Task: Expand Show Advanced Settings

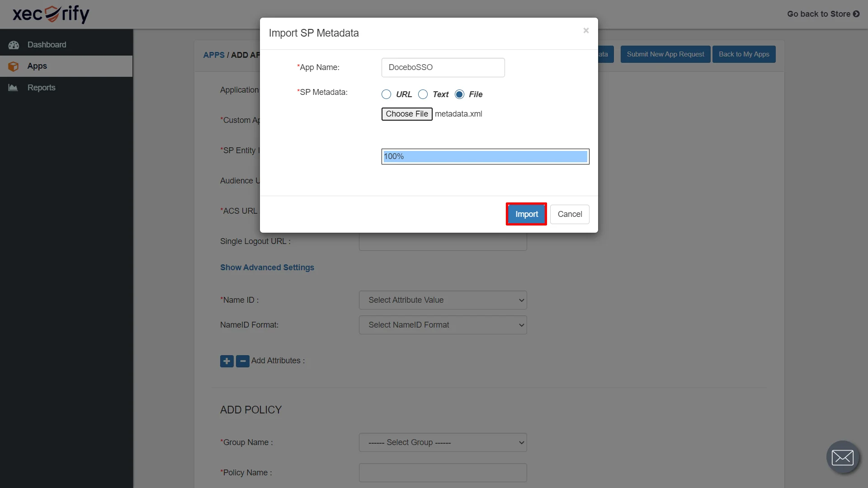Action: point(267,267)
